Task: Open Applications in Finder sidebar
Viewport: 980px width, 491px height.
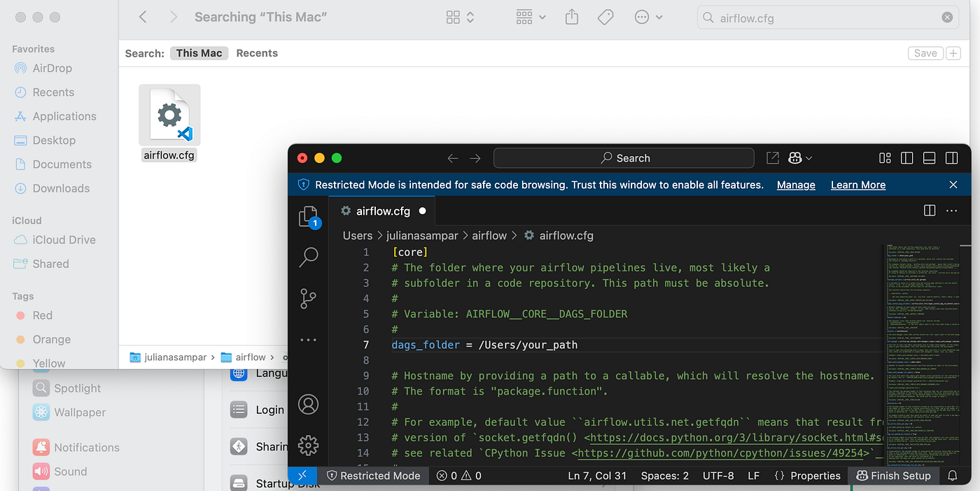Action: (x=64, y=116)
